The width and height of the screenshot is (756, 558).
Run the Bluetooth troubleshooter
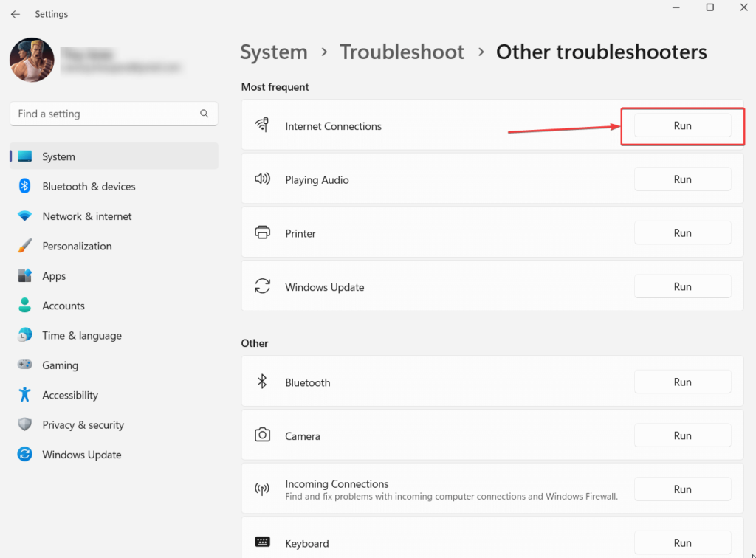(682, 382)
